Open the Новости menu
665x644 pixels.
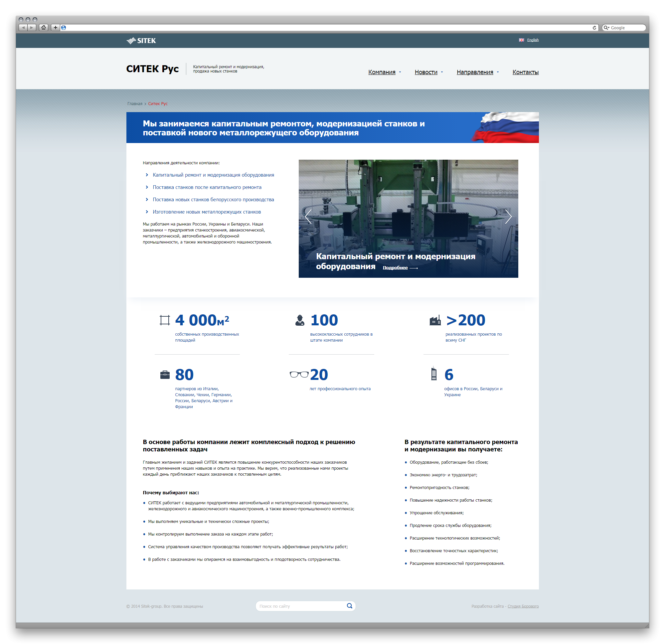[426, 72]
